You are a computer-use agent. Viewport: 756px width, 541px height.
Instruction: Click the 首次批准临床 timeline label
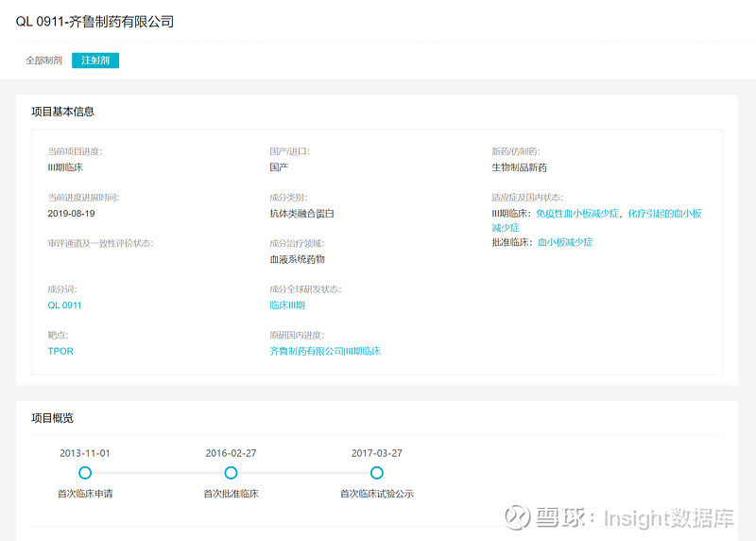(231, 494)
